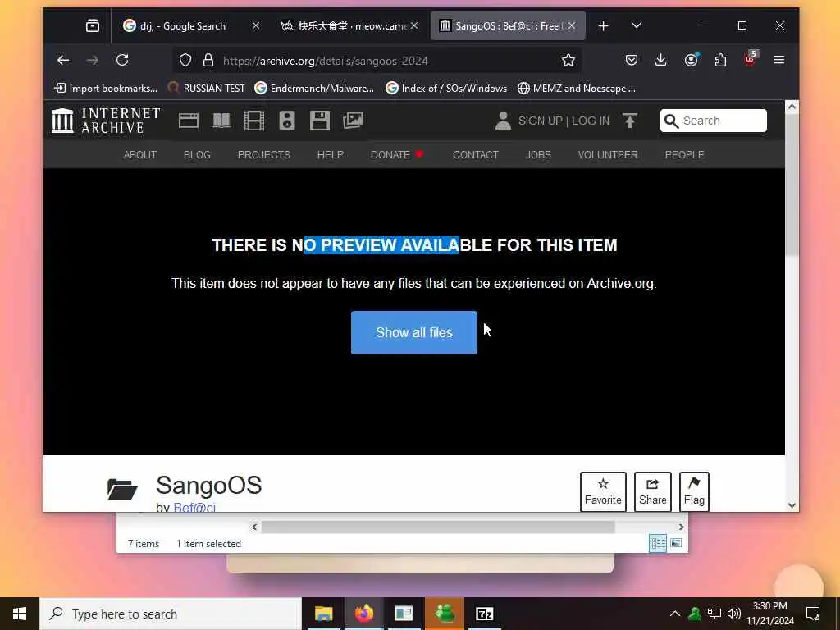Click SIGN UP link
The height and width of the screenshot is (630, 840).
pos(540,121)
